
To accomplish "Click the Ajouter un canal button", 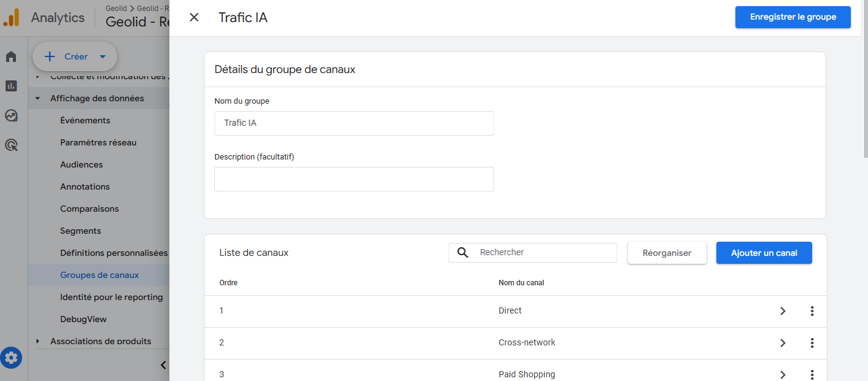I will click(764, 252).
